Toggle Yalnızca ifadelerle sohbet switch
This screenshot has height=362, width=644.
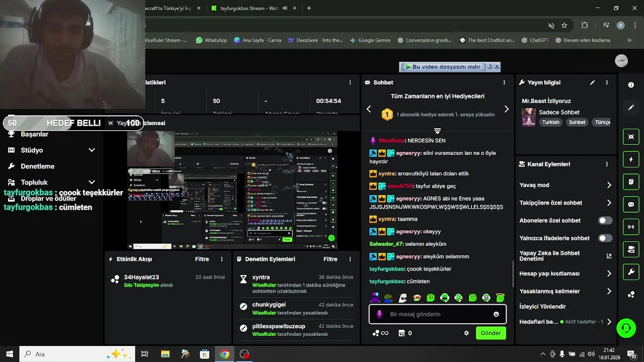pos(605,238)
